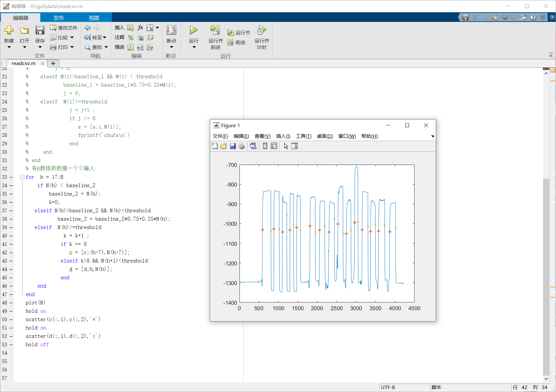Close the readcsv.m tab
556x392 pixels.
(43, 63)
